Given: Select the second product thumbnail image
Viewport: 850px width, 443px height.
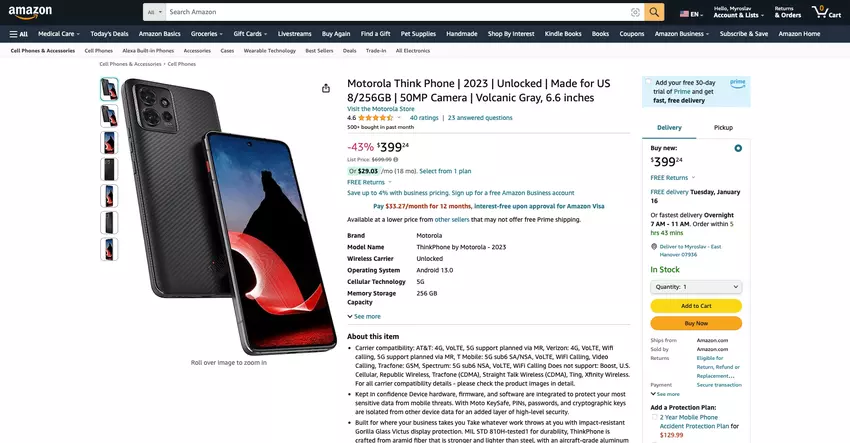Looking at the screenshot, I should tap(109, 116).
